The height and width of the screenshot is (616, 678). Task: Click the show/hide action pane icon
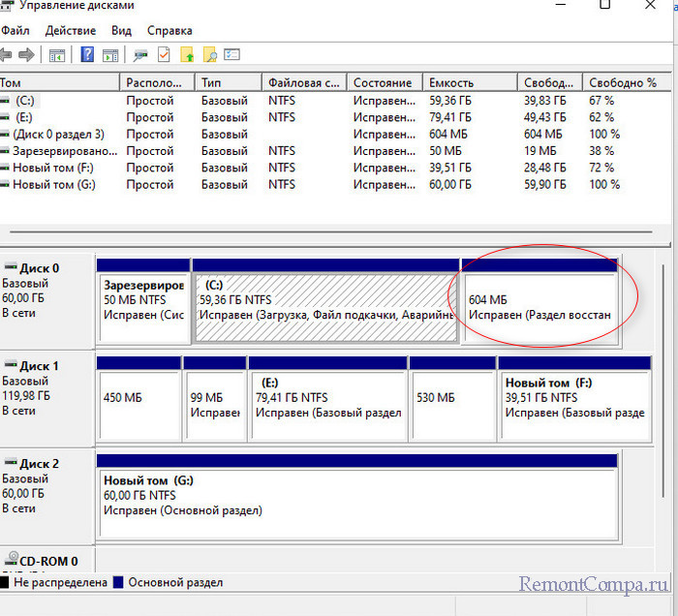111,55
